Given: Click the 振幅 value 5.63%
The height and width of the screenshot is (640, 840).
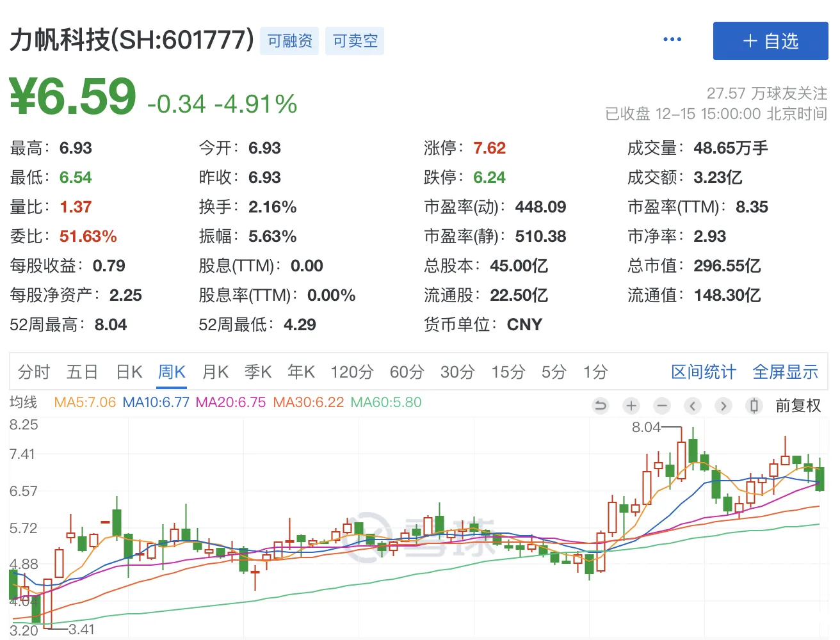Looking at the screenshot, I should click(273, 236).
